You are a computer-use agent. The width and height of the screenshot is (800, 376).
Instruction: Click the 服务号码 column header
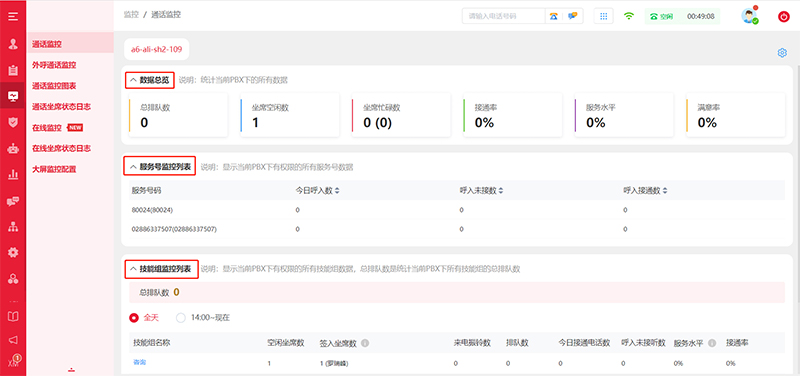[147, 190]
